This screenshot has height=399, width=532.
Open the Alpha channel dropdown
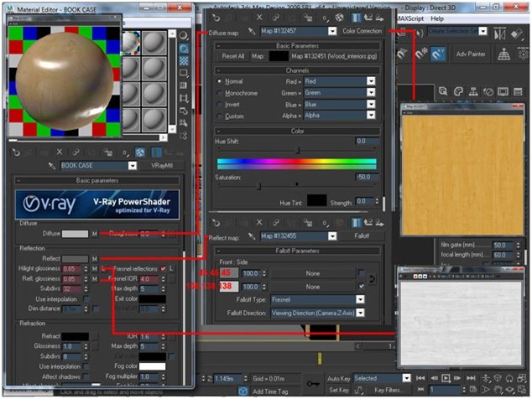tap(371, 116)
